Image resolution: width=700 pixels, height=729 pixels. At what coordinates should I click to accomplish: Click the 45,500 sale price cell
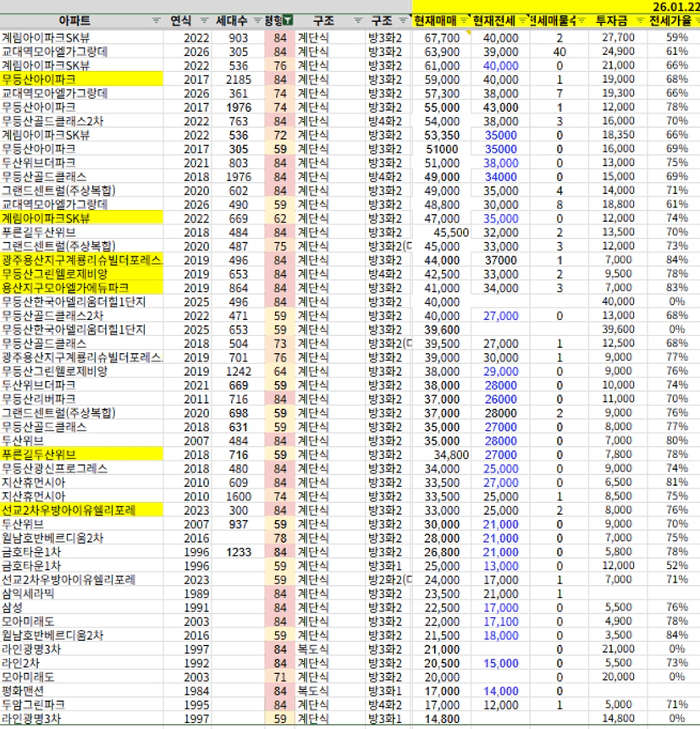pyautogui.click(x=442, y=232)
